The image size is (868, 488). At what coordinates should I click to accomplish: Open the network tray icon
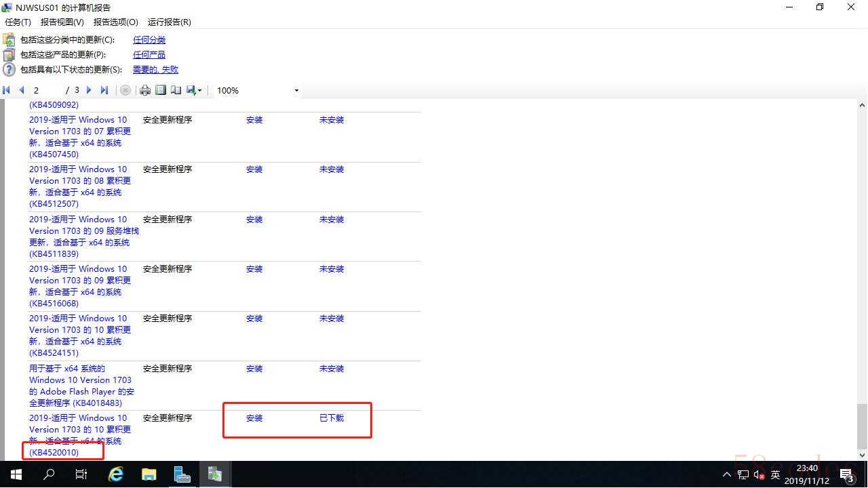pyautogui.click(x=743, y=475)
